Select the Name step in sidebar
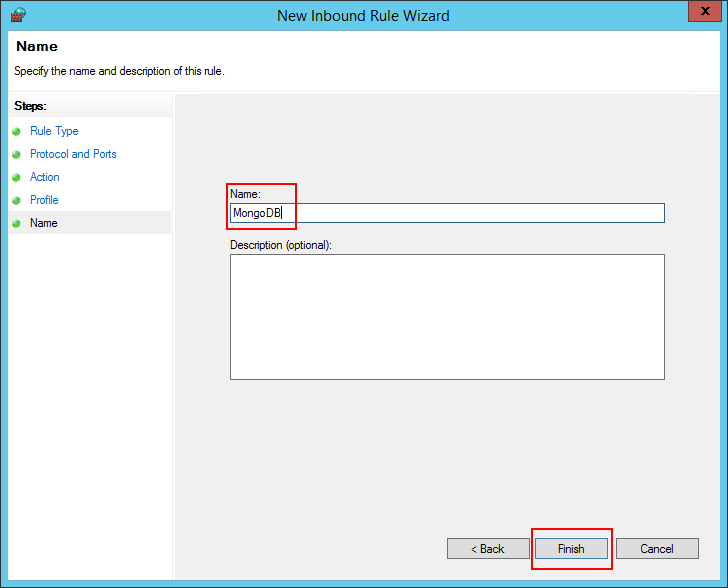 (x=44, y=223)
